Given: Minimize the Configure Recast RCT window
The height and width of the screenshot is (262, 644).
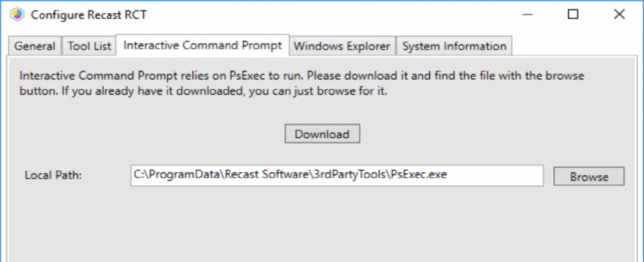Looking at the screenshot, I should pyautogui.click(x=530, y=14).
